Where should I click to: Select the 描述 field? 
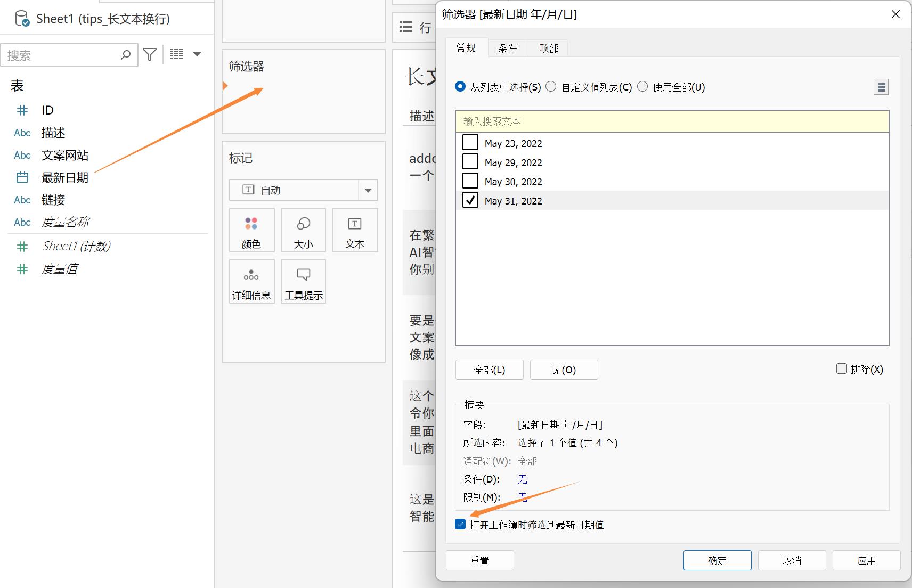(x=53, y=133)
